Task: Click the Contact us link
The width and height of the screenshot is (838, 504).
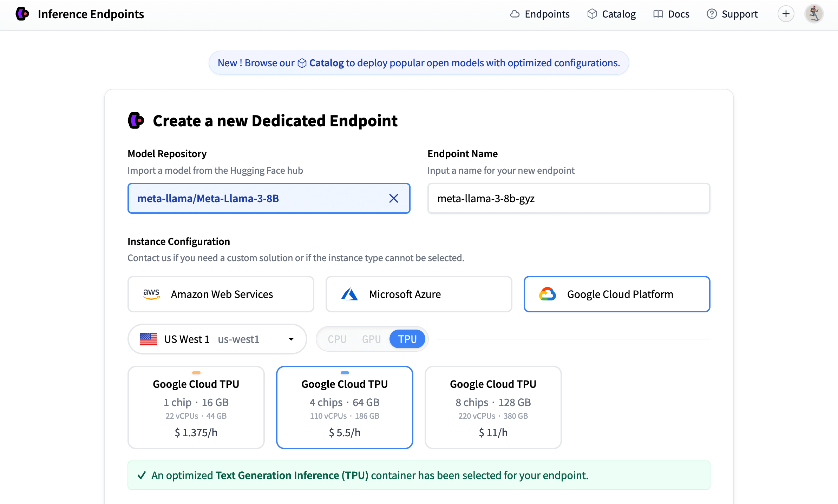Action: click(x=149, y=258)
